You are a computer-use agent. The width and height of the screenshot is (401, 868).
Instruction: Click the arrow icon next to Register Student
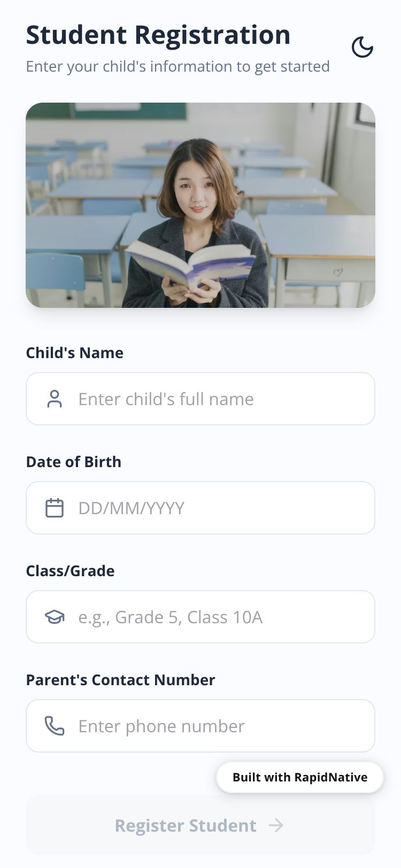(276, 825)
